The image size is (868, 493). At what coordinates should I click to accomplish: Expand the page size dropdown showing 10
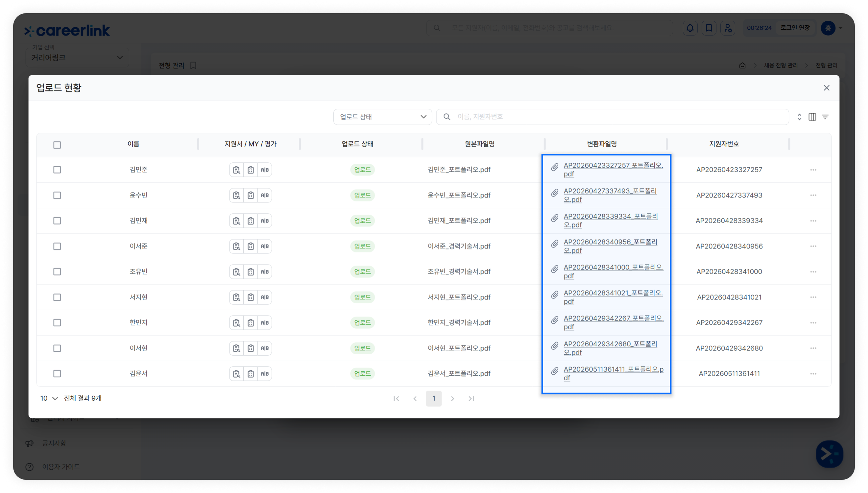49,399
